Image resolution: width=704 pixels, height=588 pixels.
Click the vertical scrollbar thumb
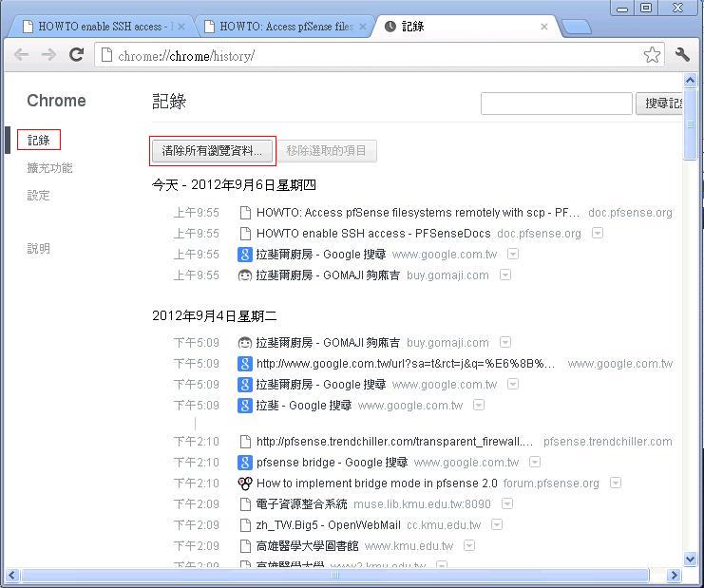[x=690, y=123]
